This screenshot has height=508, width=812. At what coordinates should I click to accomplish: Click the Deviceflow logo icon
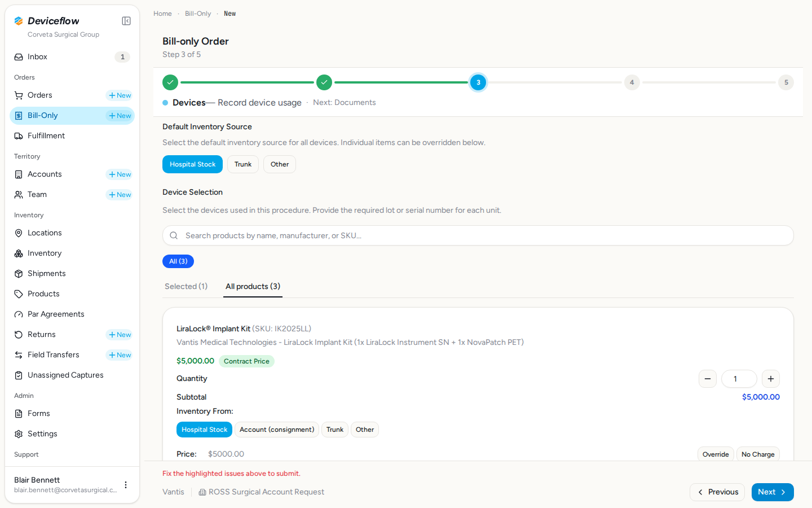[19, 21]
